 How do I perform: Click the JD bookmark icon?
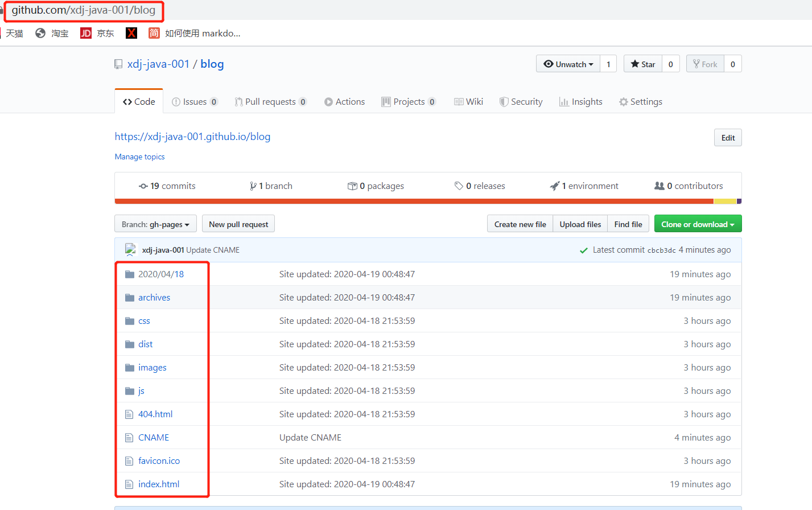(86, 33)
